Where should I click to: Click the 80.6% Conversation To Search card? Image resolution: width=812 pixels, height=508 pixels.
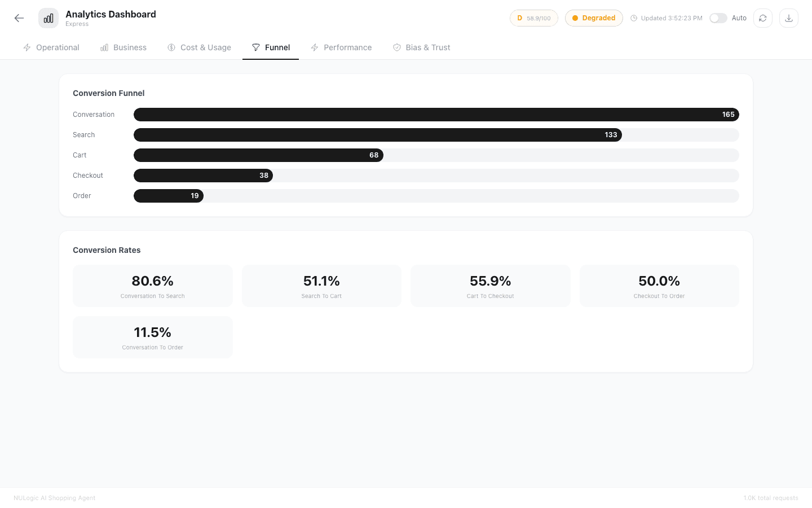click(152, 286)
